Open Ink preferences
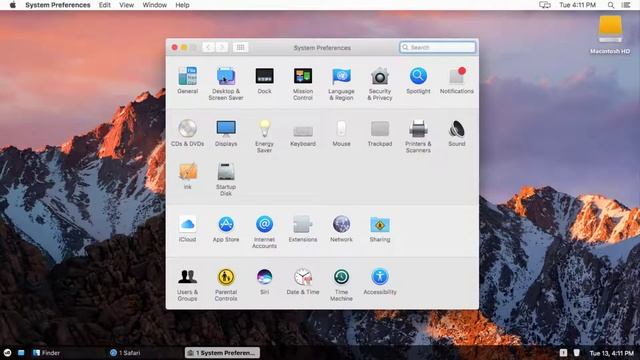 point(188,176)
